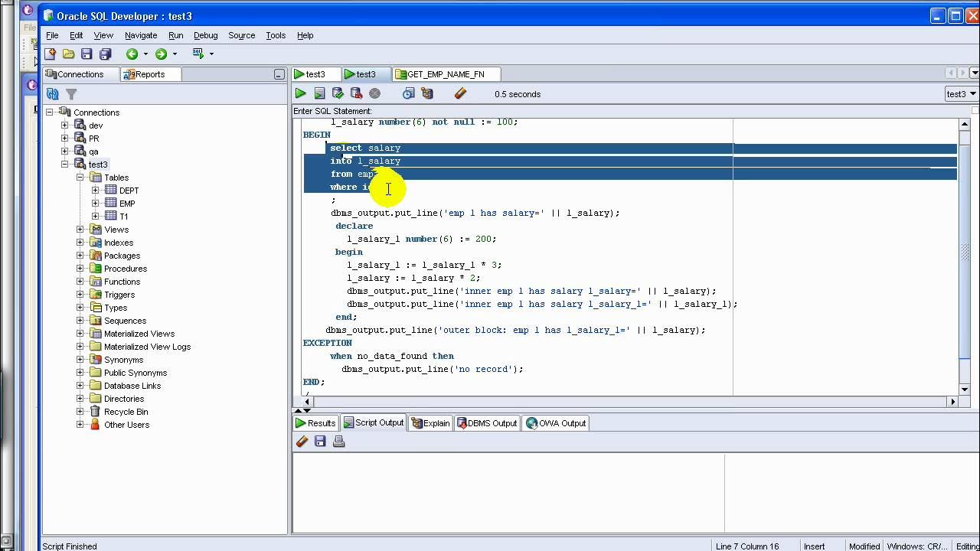
Task: Open the Debug menu
Action: (205, 35)
